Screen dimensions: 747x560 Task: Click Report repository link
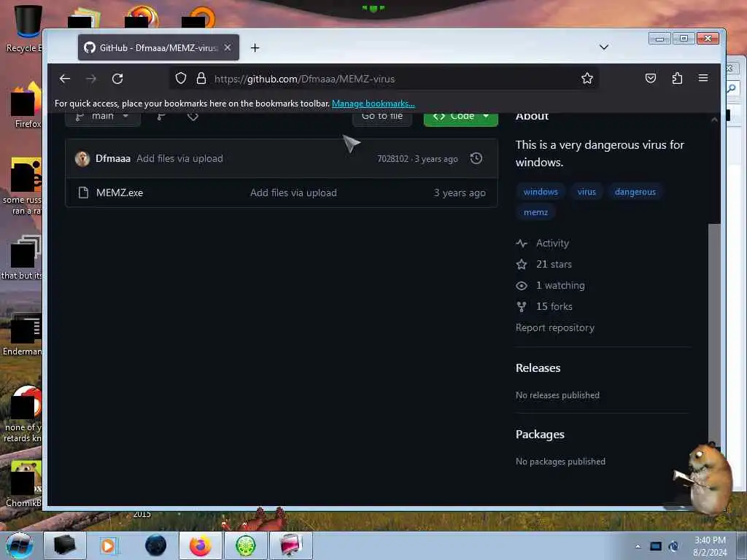click(555, 327)
